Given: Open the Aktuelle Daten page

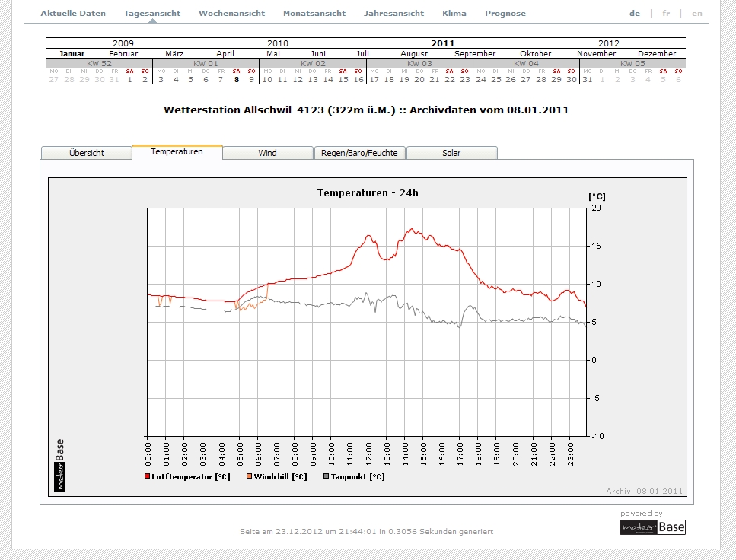Looking at the screenshot, I should pyautogui.click(x=73, y=13).
